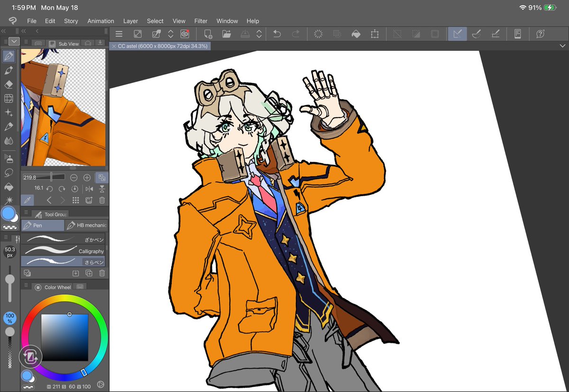The height and width of the screenshot is (392, 569).
Task: Click the Clip Studio logo icon
Action: (x=12, y=20)
